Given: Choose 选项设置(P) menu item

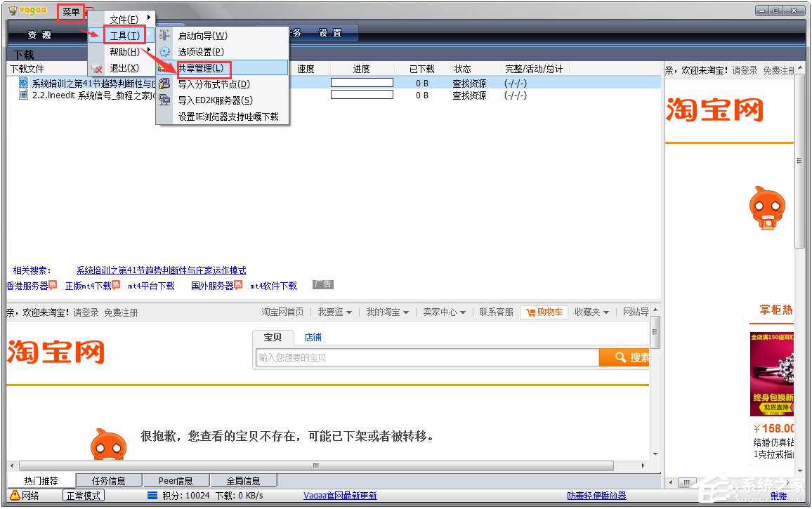Looking at the screenshot, I should tap(201, 52).
